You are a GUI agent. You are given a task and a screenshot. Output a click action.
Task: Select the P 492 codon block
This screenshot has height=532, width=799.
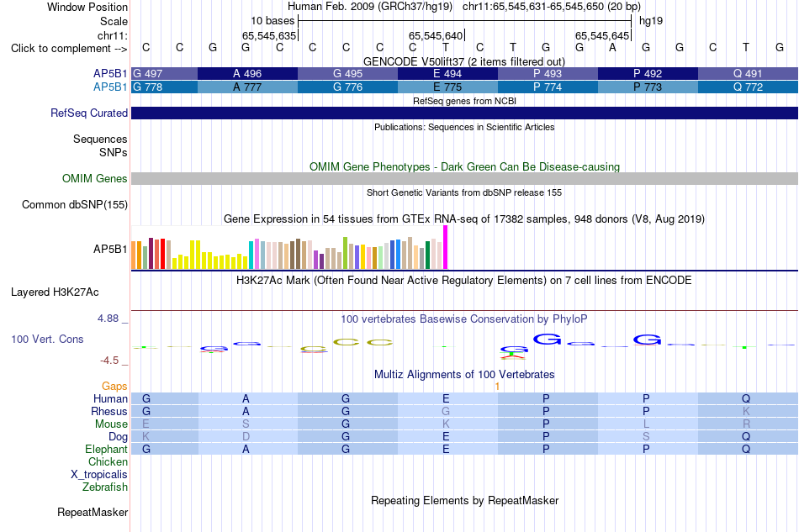coord(648,74)
